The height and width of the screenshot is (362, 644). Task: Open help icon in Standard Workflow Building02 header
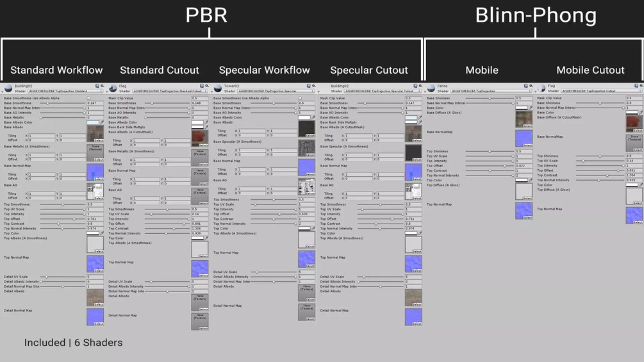[97, 86]
